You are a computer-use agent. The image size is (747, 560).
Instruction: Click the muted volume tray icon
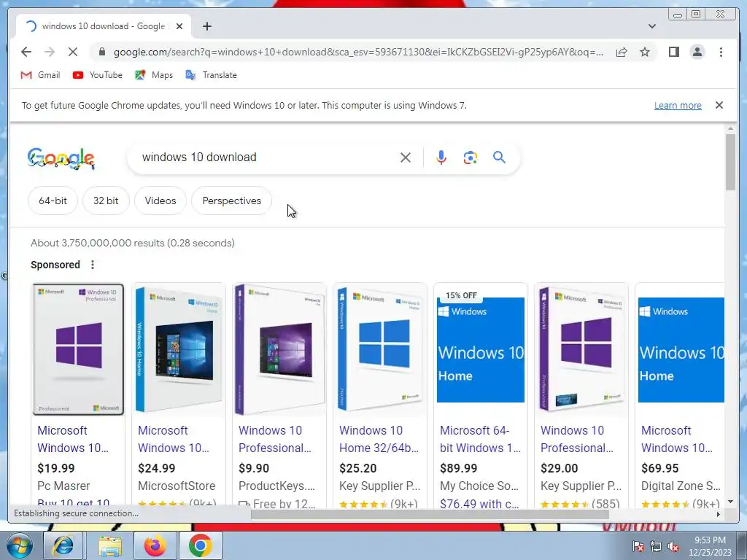coord(673,547)
